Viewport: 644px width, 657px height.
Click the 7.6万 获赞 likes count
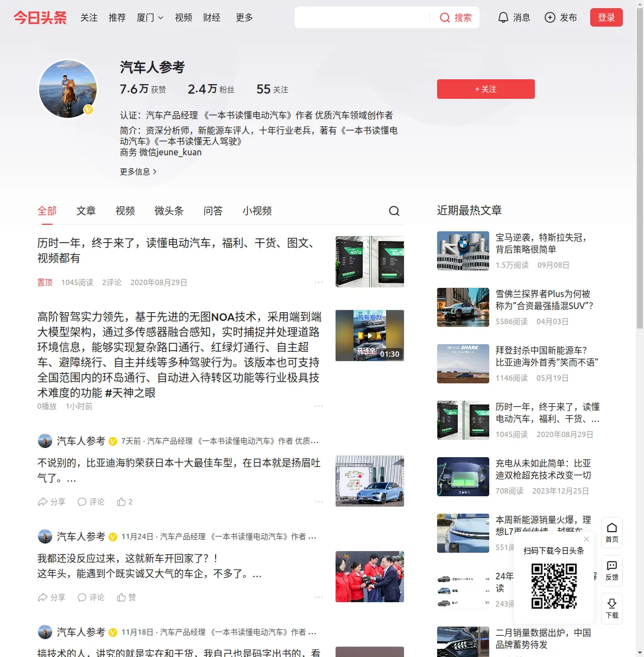(143, 89)
